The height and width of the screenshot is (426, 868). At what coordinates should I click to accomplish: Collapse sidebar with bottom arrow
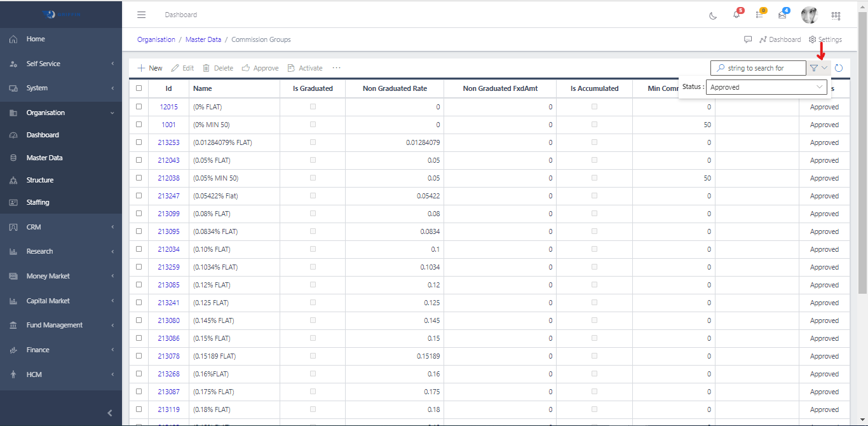point(109,413)
